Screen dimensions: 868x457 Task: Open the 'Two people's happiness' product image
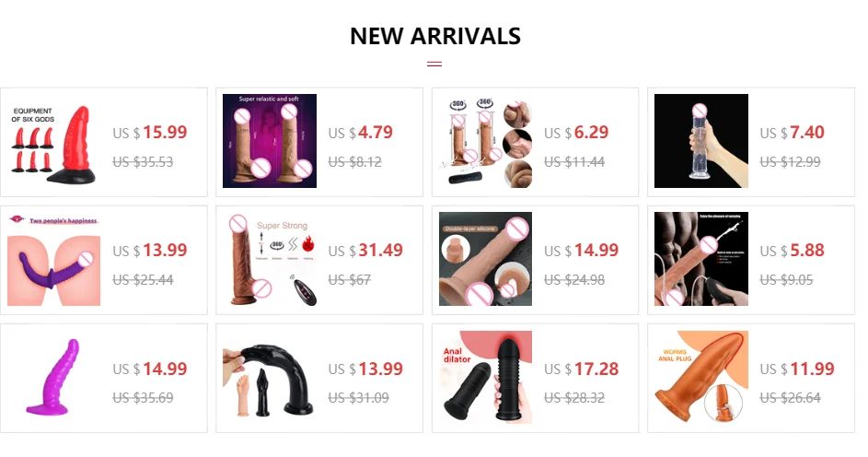click(x=53, y=259)
